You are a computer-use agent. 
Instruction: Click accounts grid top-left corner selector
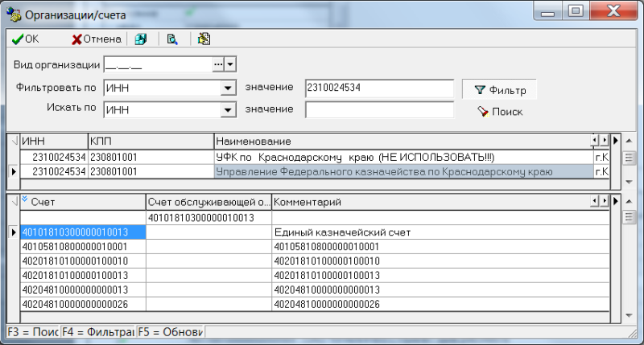[x=14, y=202]
